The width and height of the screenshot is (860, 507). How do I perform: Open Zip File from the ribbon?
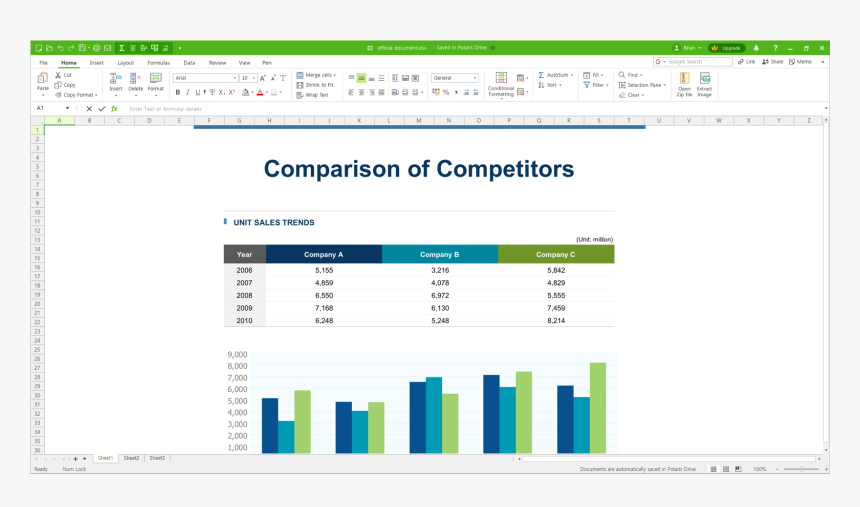(x=684, y=79)
